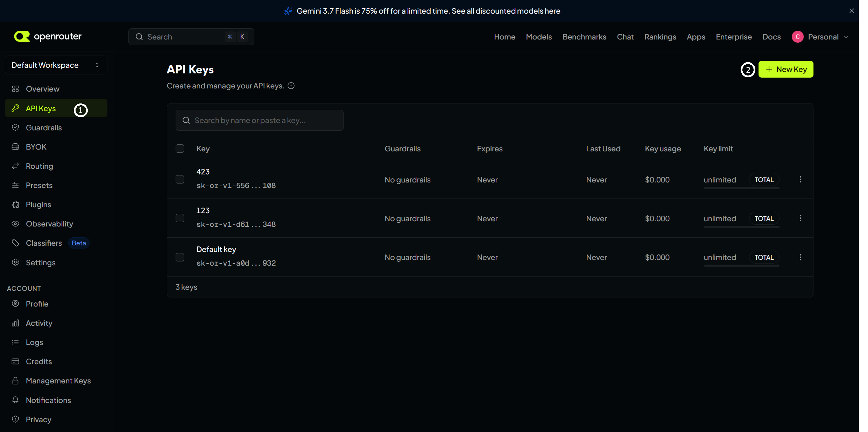This screenshot has width=868, height=432.
Task: Open Notifications settings
Action: click(56, 400)
